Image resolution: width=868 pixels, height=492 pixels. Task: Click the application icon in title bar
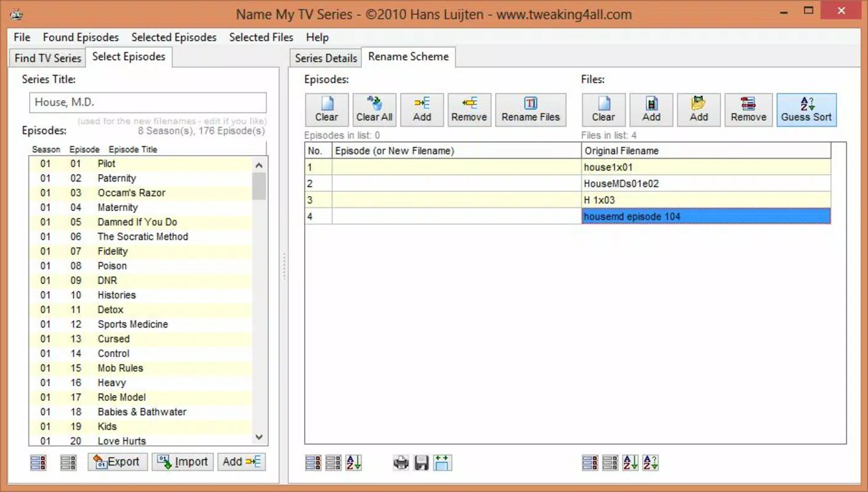(17, 14)
